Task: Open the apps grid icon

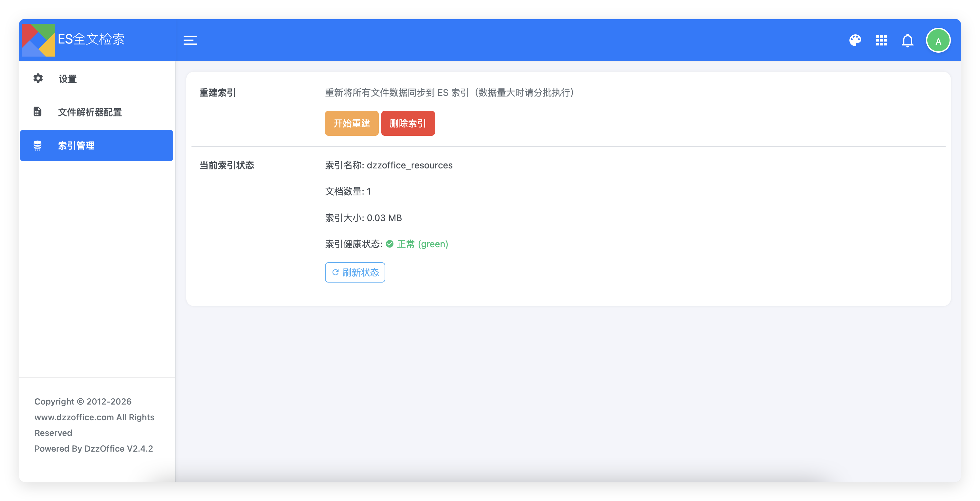Action: (x=881, y=40)
